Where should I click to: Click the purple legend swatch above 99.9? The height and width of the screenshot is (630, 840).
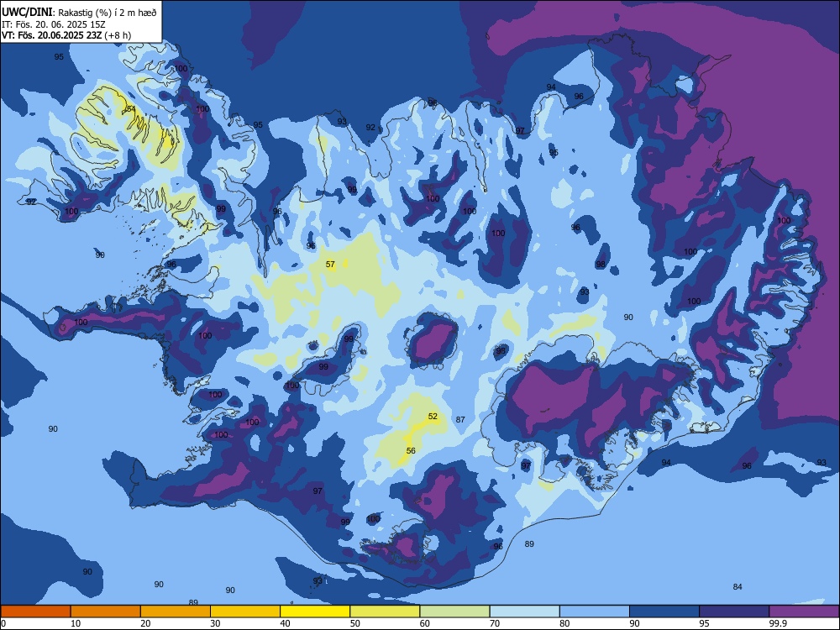click(x=804, y=612)
